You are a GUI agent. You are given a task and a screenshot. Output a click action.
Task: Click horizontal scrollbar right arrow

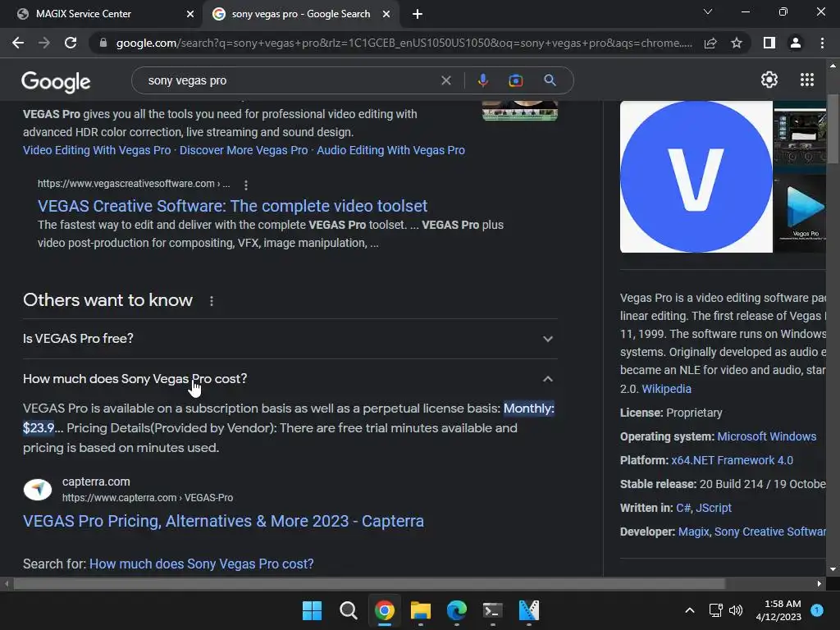[x=819, y=583]
